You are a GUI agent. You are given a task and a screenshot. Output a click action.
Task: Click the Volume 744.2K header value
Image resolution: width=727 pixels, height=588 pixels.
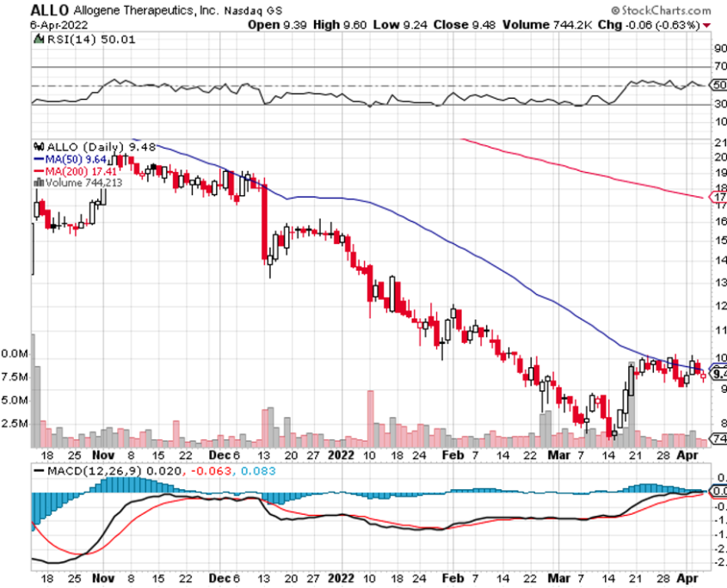click(x=547, y=25)
